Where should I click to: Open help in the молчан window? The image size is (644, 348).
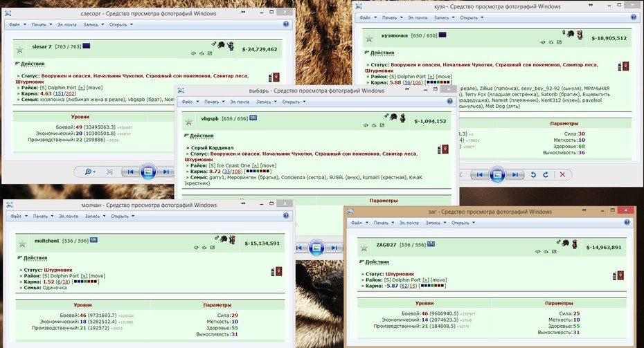[x=286, y=215]
